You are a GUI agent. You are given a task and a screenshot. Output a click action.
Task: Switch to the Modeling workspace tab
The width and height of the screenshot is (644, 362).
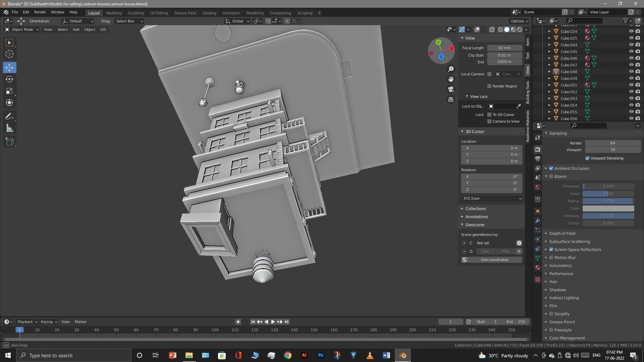pos(114,13)
